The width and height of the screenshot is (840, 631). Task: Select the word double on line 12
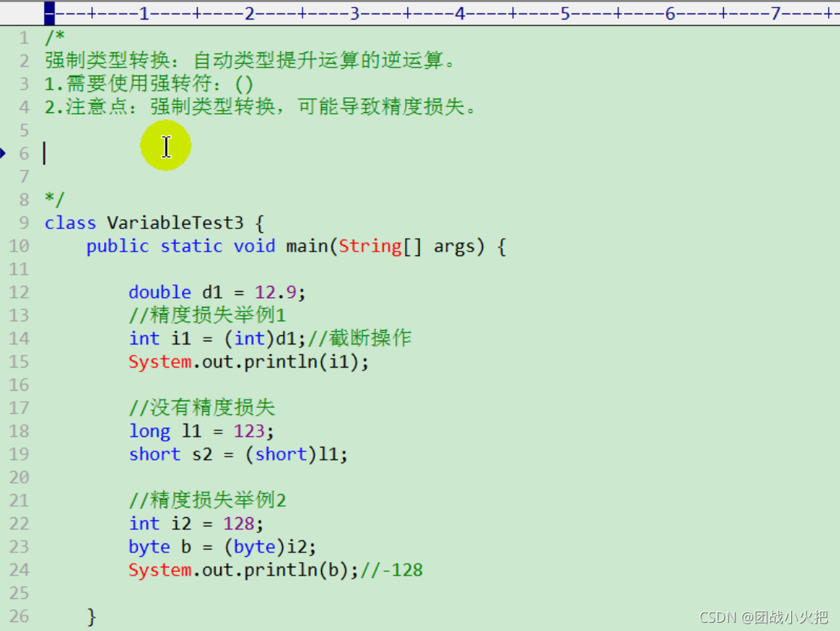click(x=159, y=292)
